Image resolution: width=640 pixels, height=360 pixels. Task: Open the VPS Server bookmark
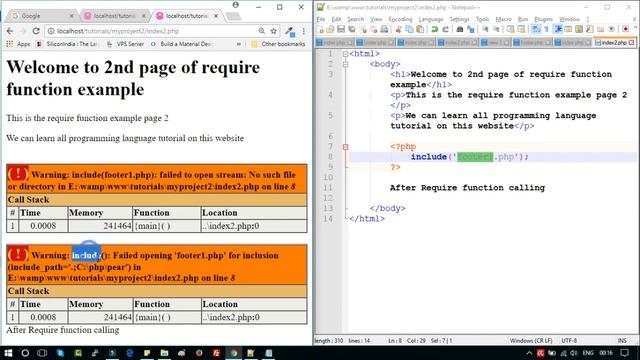coord(125,44)
